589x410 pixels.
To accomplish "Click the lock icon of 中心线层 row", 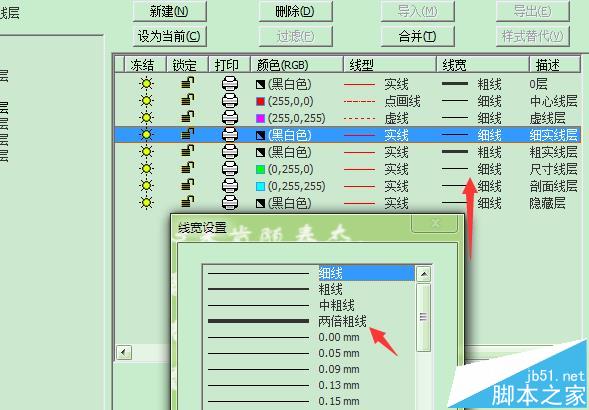I will tap(187, 100).
